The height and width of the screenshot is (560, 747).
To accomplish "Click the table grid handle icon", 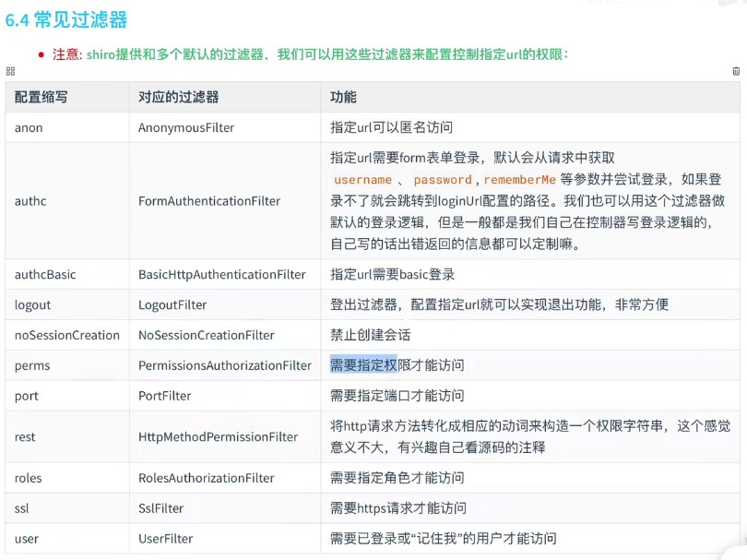I will point(10,71).
